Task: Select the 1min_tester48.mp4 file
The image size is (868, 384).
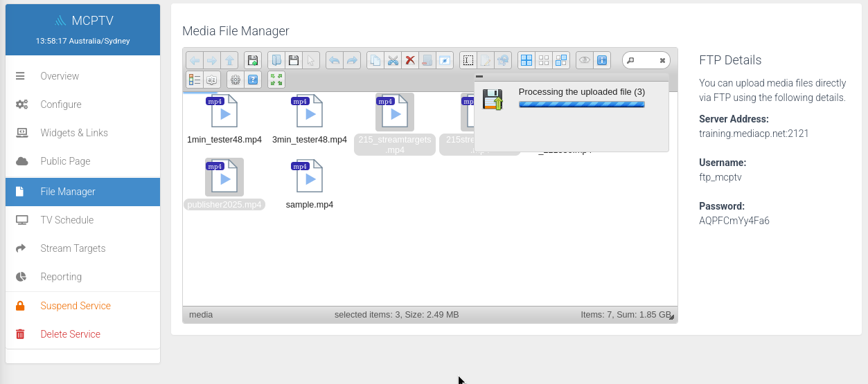Action: 224,120
